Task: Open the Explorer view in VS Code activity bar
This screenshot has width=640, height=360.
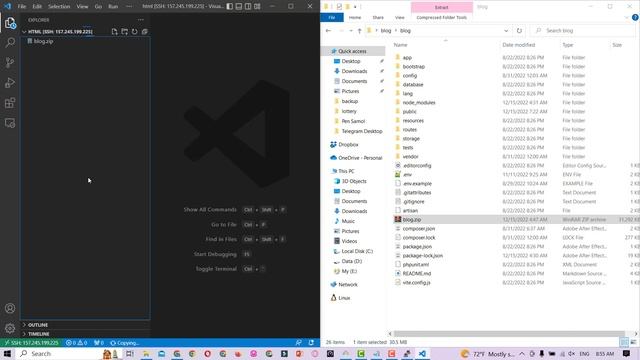Action: click(10, 23)
